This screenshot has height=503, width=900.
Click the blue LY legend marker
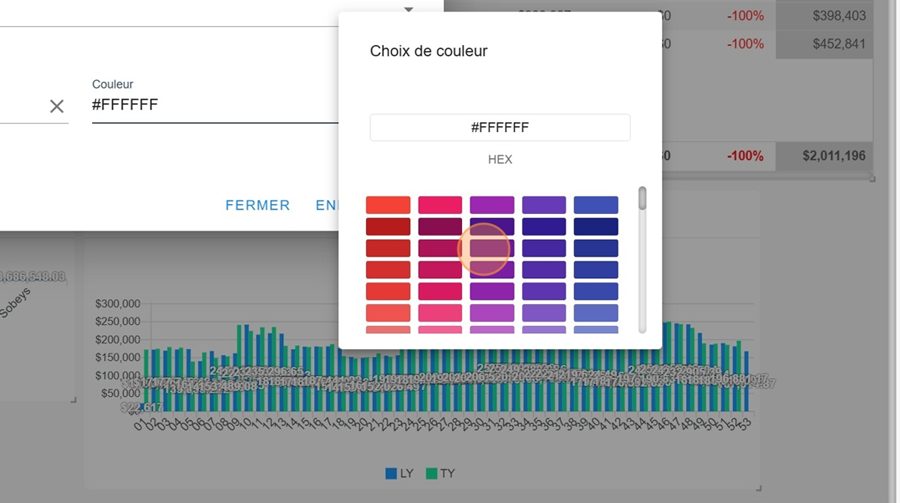[x=391, y=474]
